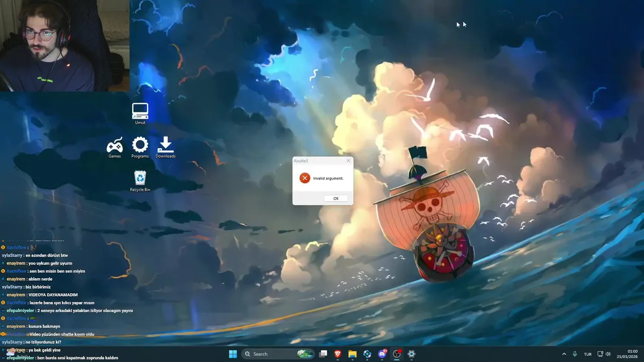Open the network icon in system tray
This screenshot has width=644, height=362.
[x=600, y=354]
